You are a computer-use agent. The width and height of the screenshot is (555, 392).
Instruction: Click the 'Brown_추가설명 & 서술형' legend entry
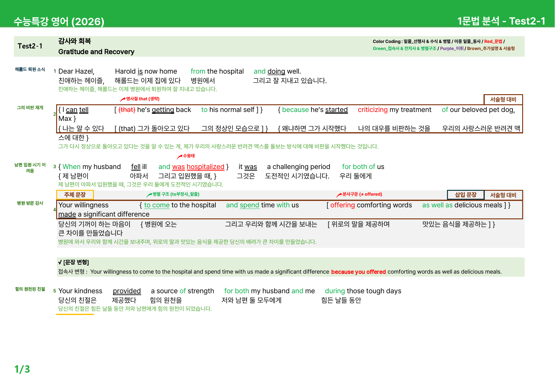(491, 48)
